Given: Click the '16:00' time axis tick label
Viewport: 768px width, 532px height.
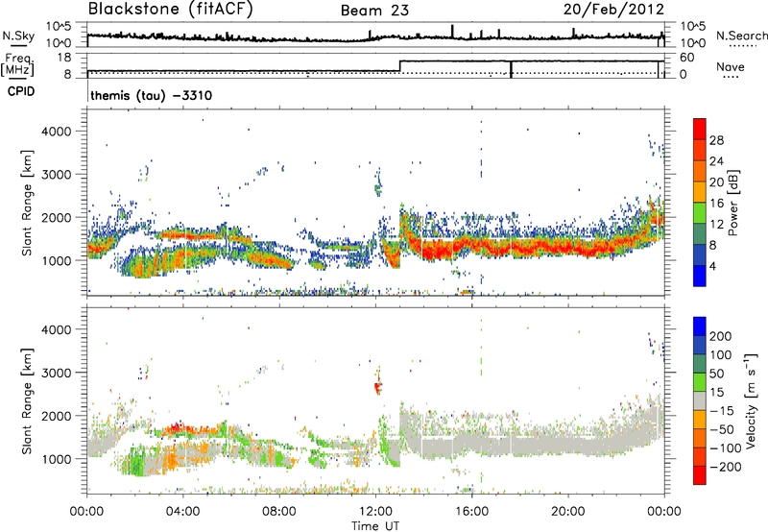Looking at the screenshot, I should 471,511.
